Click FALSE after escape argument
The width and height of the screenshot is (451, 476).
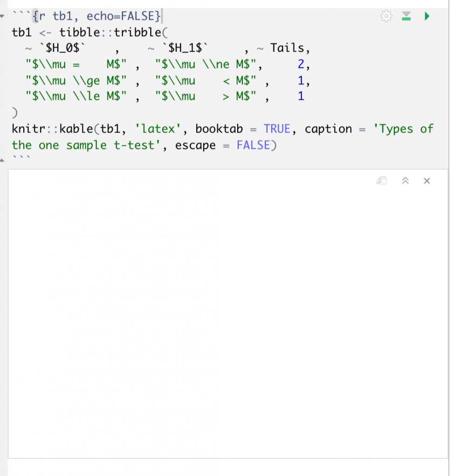click(x=253, y=145)
